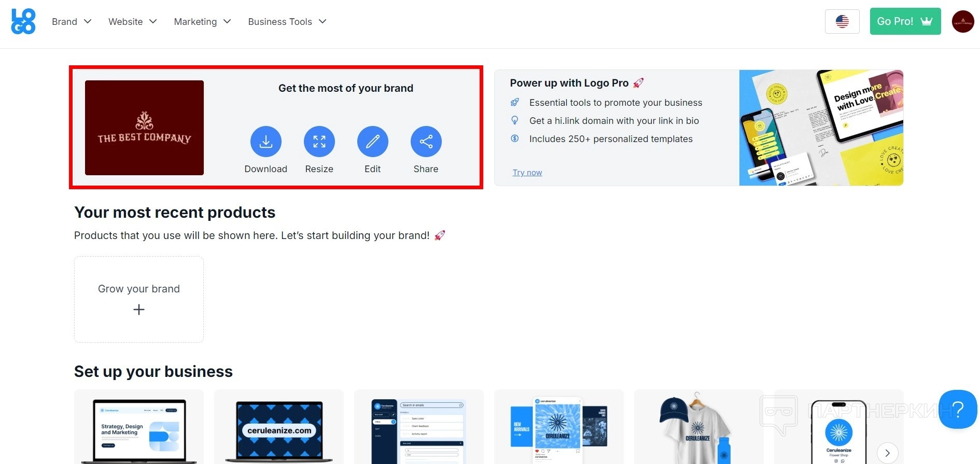
Task: Open the Ceruleanize t-shirt merchandise card
Action: 699,427
